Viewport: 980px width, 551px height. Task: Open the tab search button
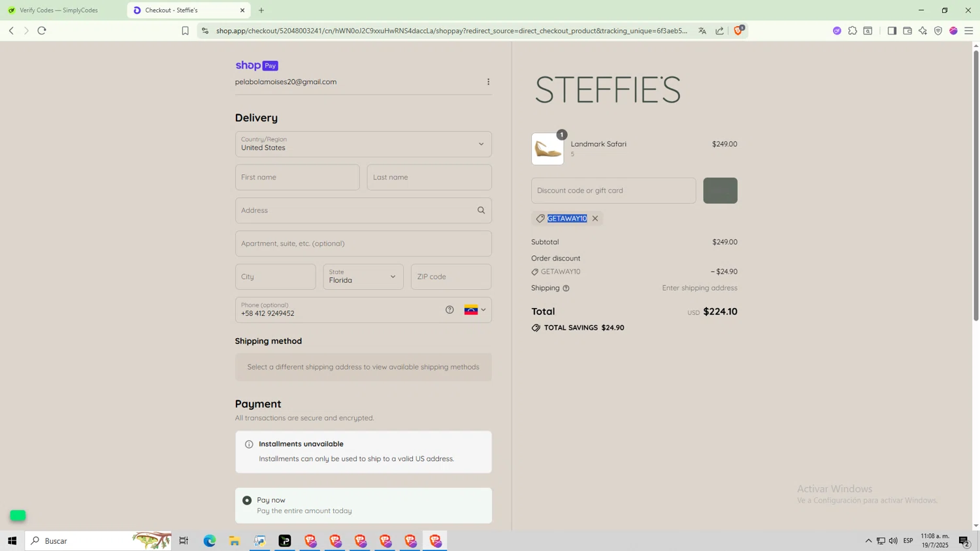tap(868, 31)
